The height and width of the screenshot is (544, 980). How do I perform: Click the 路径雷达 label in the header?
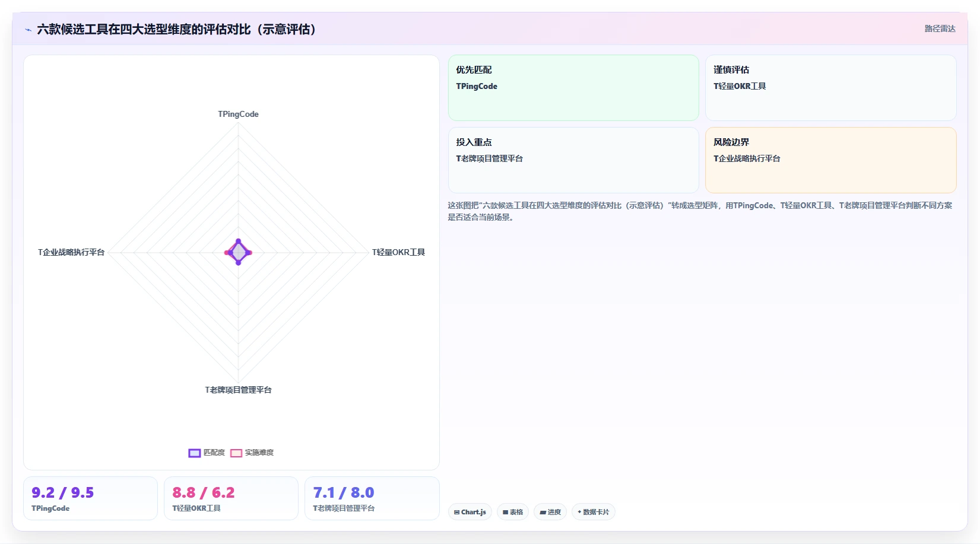click(940, 28)
